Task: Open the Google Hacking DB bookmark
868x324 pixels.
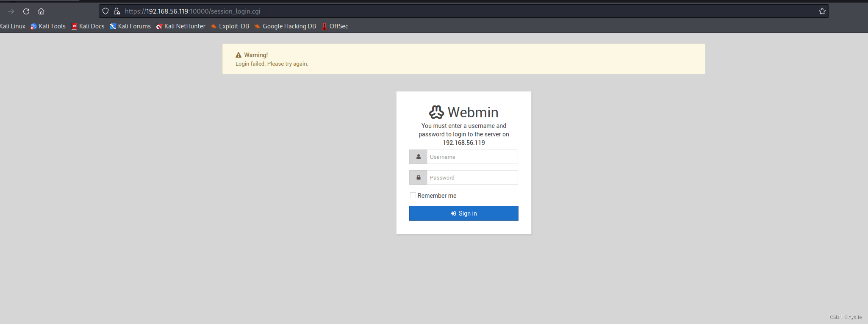Action: 285,26
